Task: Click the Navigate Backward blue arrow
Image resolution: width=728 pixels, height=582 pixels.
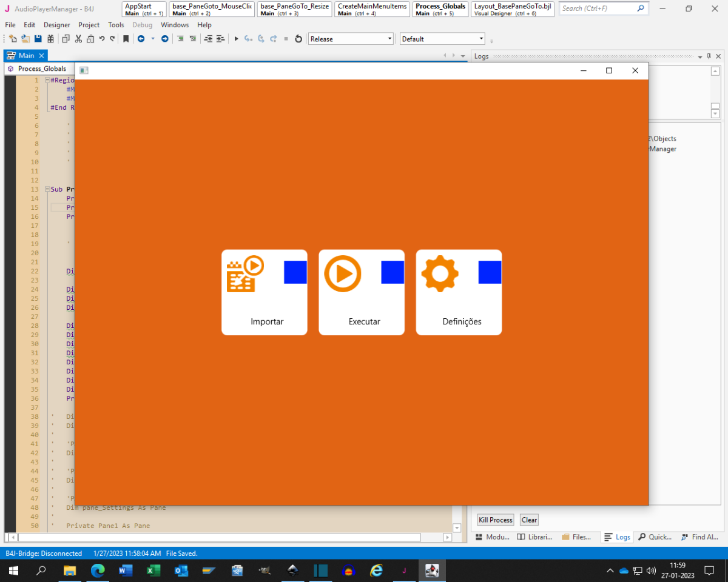Action: 141,39
